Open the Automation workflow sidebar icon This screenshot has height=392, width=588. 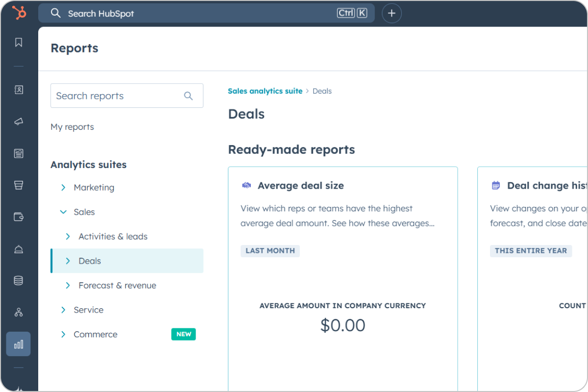click(x=19, y=312)
